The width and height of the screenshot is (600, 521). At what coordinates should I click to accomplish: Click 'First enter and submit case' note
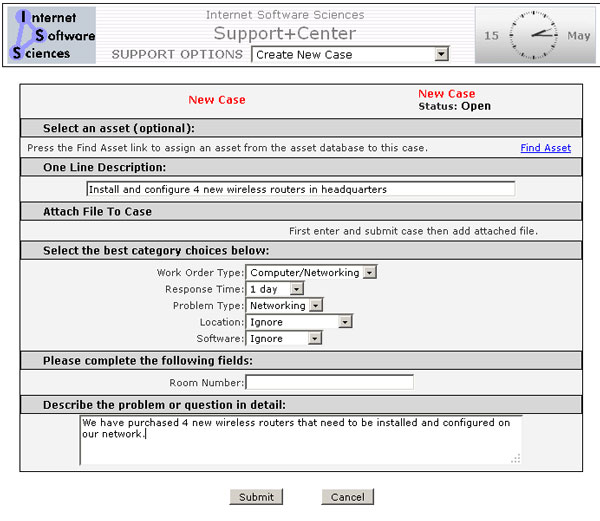coord(413,231)
